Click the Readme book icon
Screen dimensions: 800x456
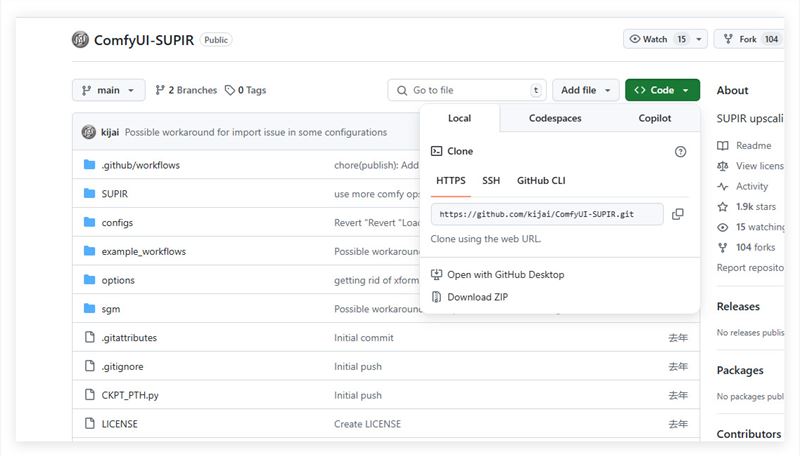[x=722, y=146]
